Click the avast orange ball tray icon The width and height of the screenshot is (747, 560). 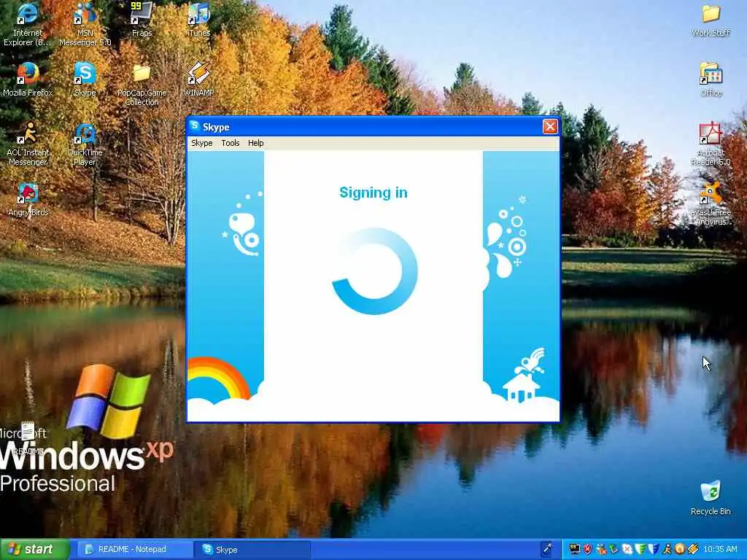pyautogui.click(x=679, y=549)
